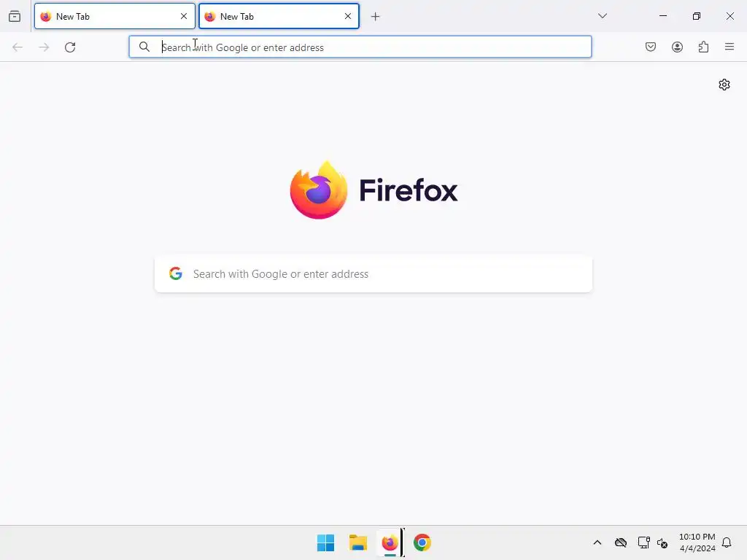Switch to the second New Tab
Viewport: 747px width, 560px height.
point(279,16)
